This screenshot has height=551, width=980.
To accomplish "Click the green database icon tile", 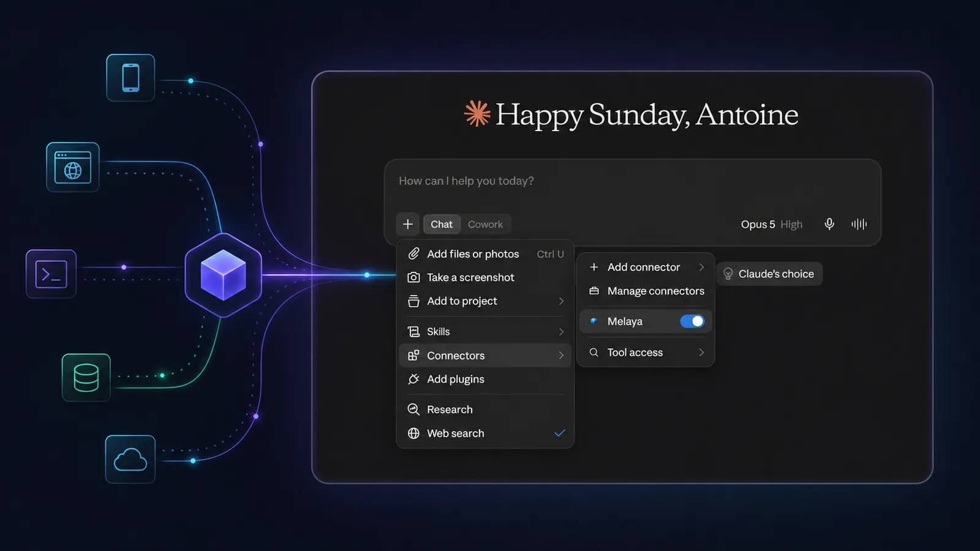I will (86, 377).
